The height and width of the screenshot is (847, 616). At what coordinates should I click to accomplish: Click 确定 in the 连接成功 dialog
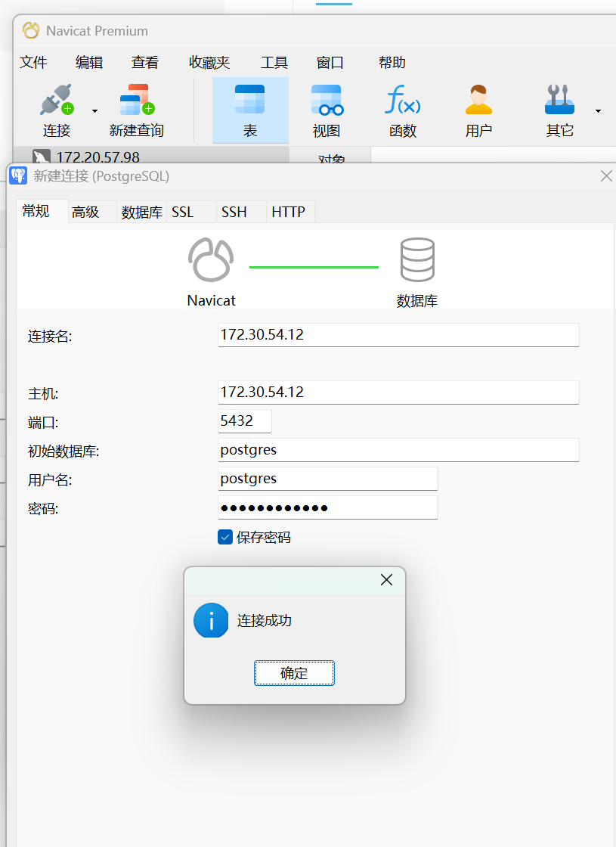click(294, 673)
